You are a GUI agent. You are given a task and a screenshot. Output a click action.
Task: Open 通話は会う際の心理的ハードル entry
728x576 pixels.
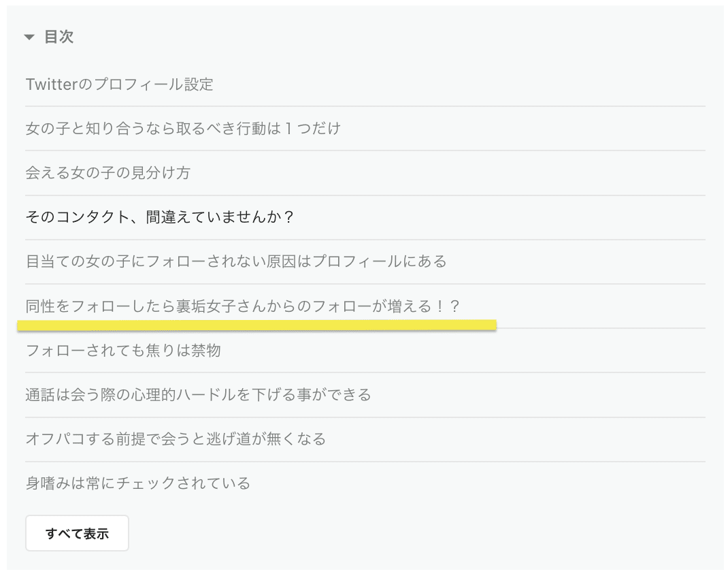tap(198, 395)
